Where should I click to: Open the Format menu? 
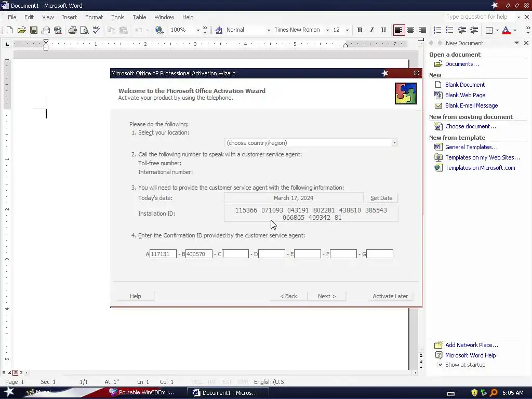(94, 17)
